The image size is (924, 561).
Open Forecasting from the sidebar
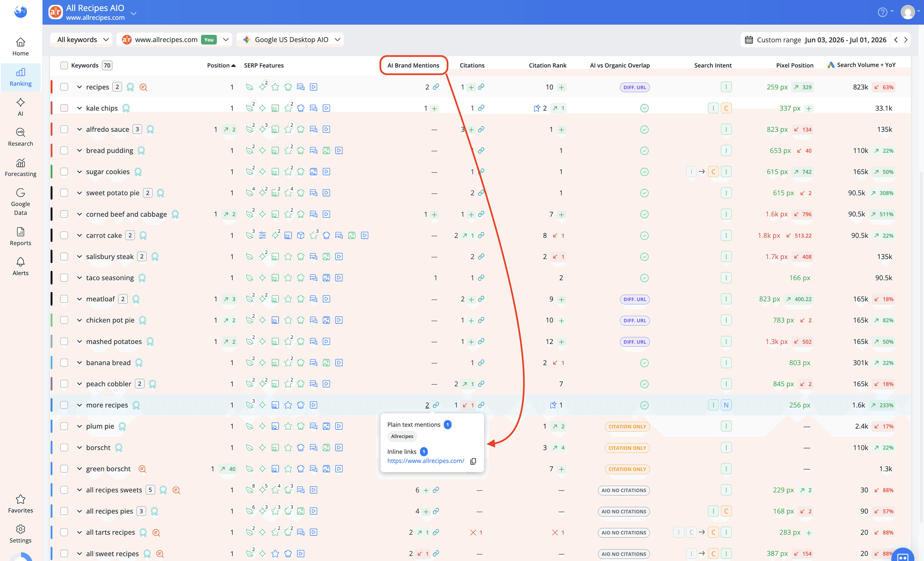(x=21, y=167)
